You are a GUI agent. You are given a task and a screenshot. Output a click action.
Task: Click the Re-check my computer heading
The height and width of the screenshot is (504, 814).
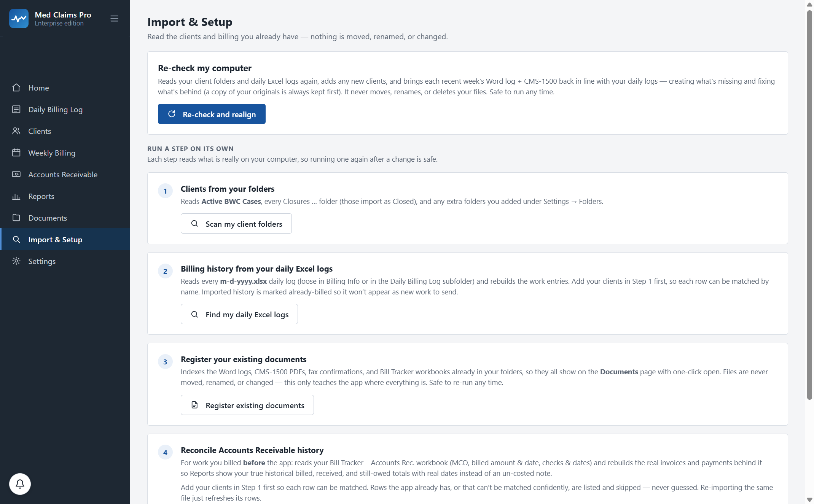click(204, 68)
